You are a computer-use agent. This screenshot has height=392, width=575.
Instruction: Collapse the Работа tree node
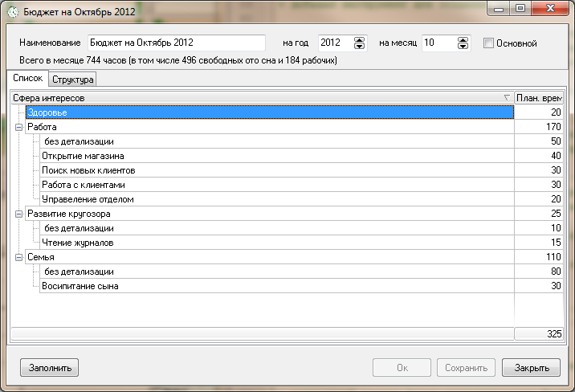pyautogui.click(x=18, y=127)
